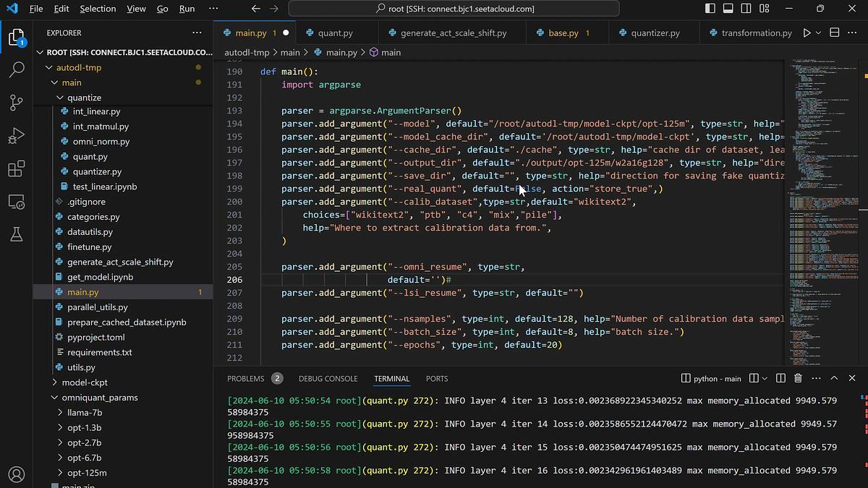Toggle the primary side bar

(709, 9)
